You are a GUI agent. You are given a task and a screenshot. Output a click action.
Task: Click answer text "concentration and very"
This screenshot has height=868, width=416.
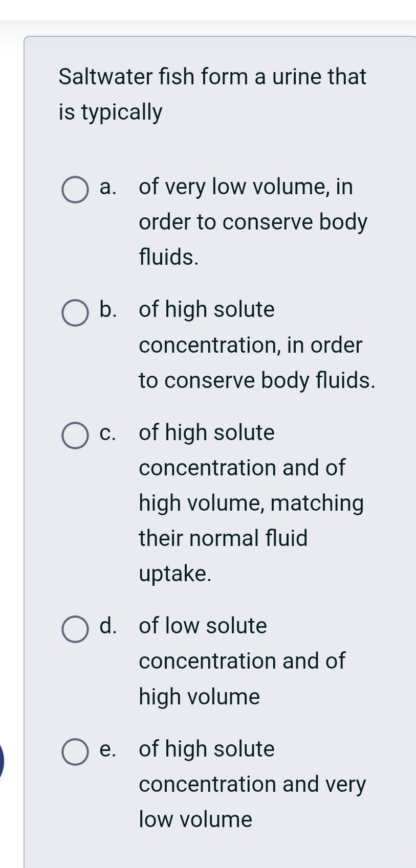(x=252, y=784)
